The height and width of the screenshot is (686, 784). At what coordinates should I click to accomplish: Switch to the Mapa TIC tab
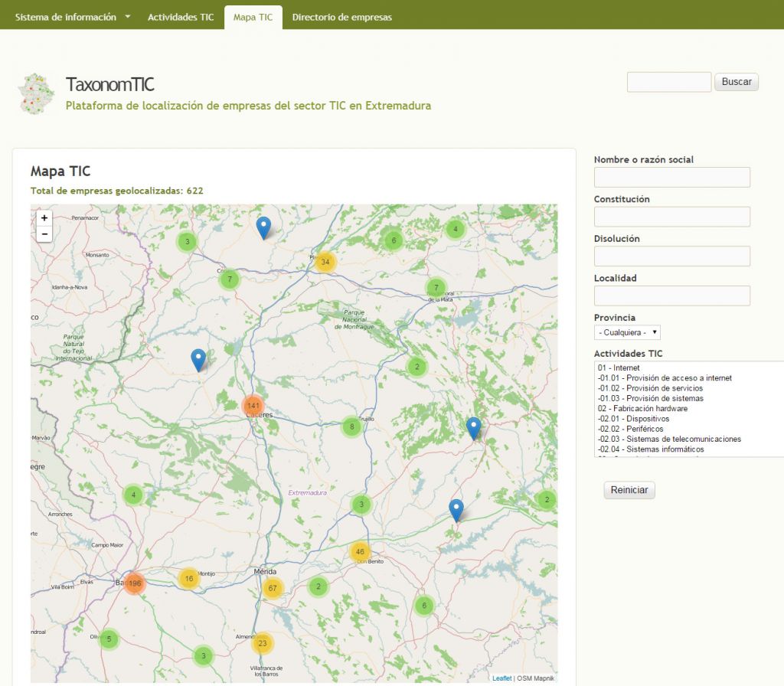[x=253, y=18]
